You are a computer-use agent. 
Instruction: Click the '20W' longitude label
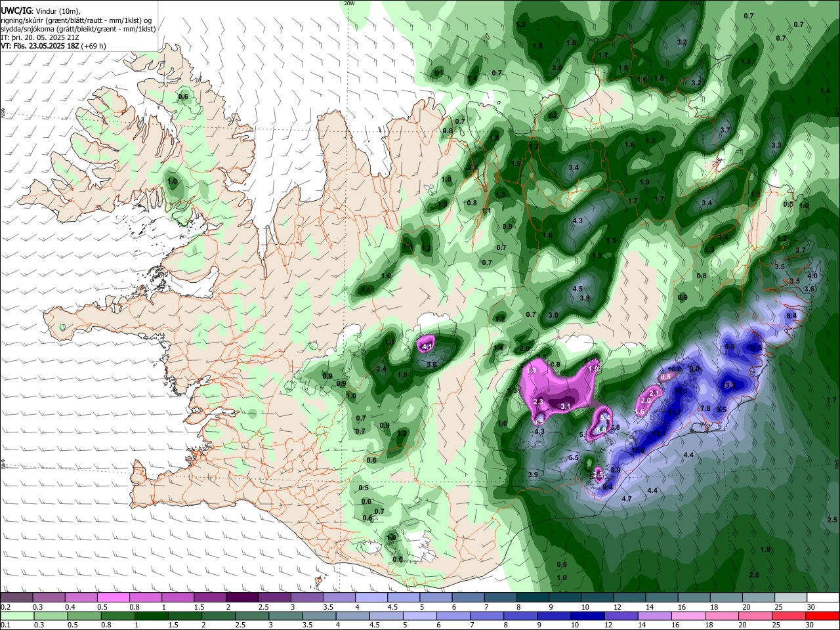[x=349, y=3]
